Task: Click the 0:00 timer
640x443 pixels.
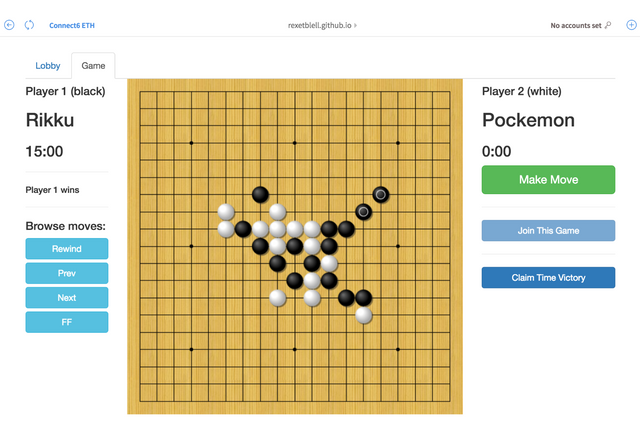Action: pos(496,151)
